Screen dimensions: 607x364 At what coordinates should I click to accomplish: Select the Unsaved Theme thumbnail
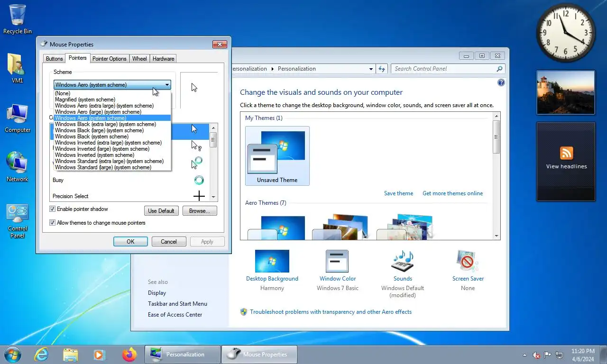277,156
